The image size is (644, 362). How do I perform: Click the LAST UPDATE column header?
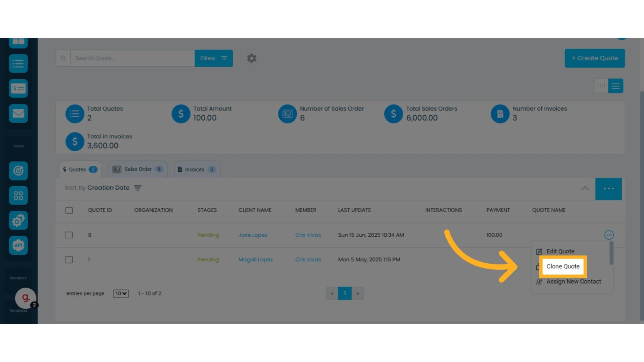[354, 210]
